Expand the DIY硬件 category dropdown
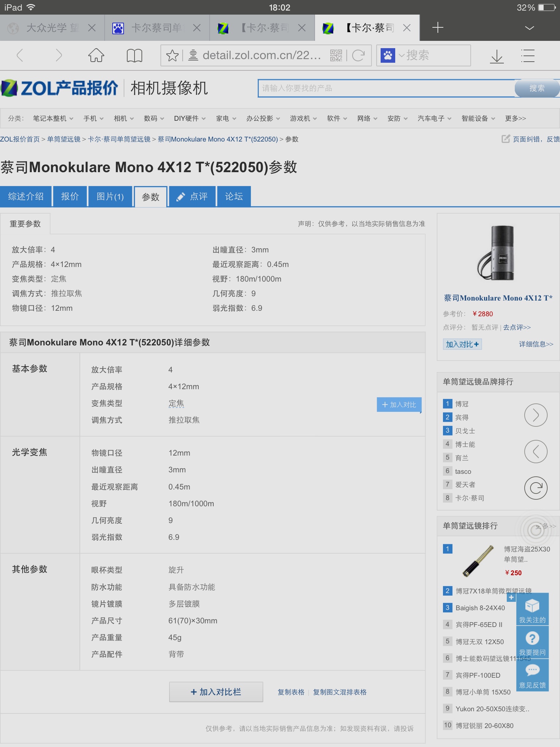The height and width of the screenshot is (747, 560). pos(190,119)
